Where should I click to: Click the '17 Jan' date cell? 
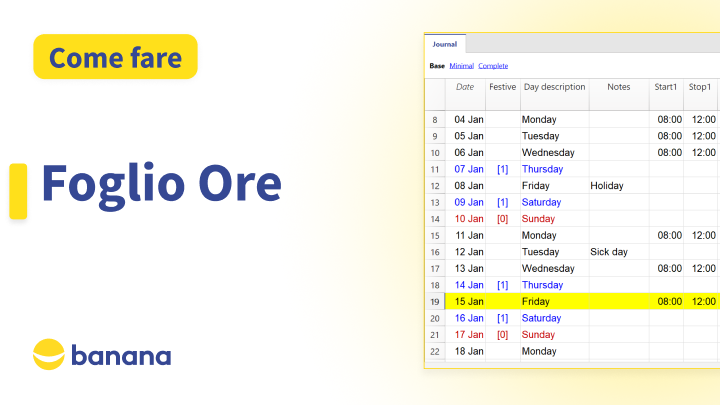[466, 335]
